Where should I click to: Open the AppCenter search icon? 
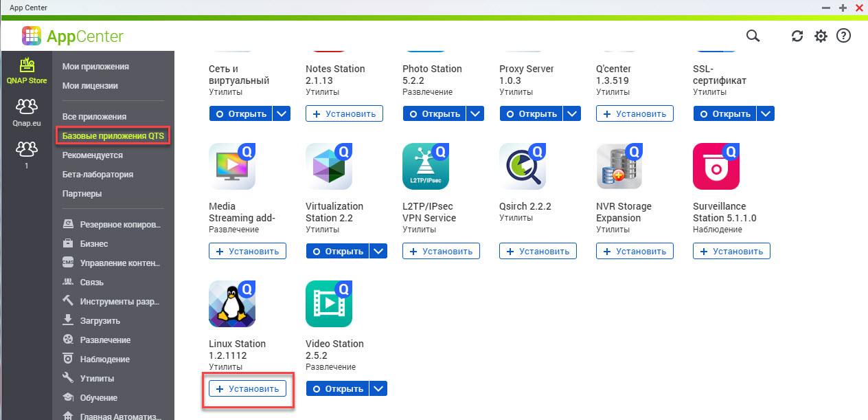pyautogui.click(x=753, y=36)
